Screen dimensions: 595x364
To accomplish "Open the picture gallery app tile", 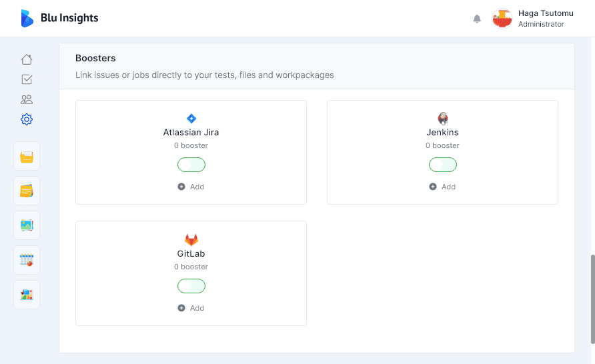I will (x=27, y=225).
